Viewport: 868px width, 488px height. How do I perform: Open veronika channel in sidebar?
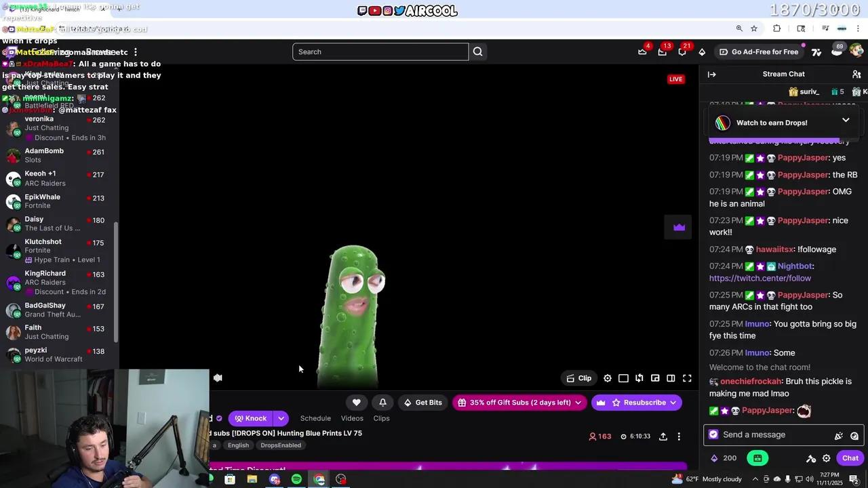(x=59, y=127)
